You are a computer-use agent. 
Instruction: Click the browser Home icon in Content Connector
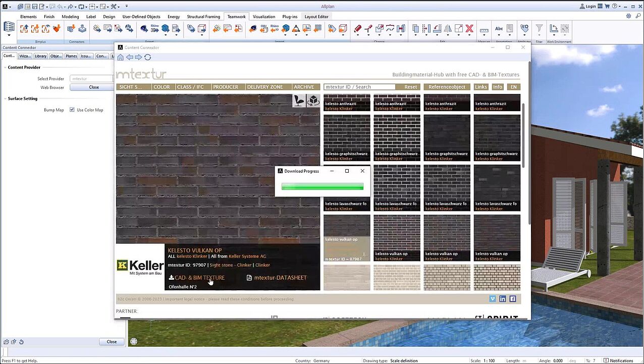coord(121,57)
